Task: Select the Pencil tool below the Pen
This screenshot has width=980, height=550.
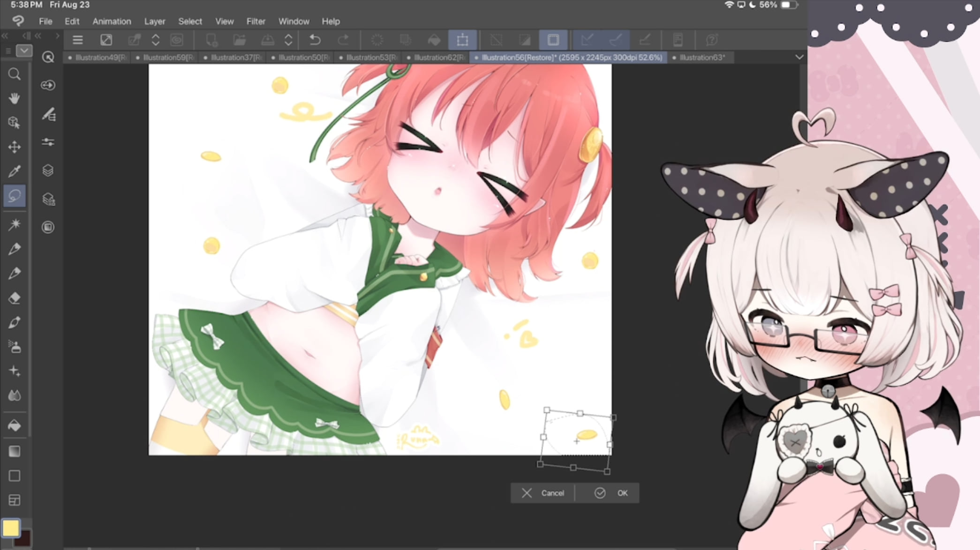Action: click(15, 273)
